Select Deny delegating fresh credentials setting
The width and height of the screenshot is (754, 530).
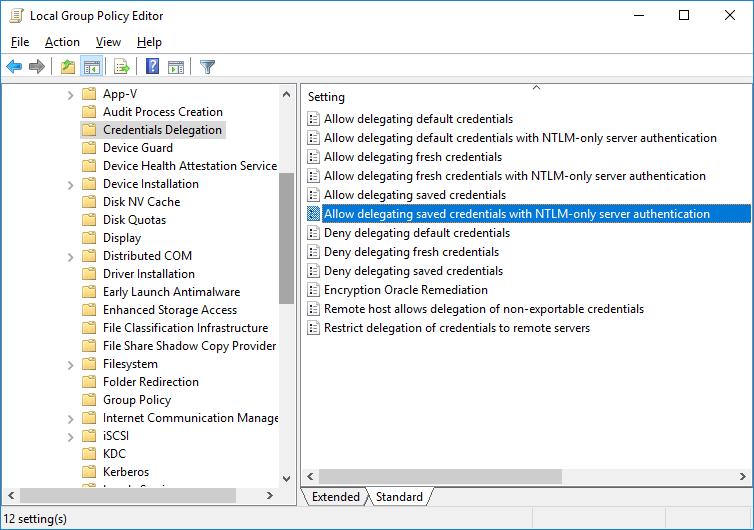pos(411,252)
